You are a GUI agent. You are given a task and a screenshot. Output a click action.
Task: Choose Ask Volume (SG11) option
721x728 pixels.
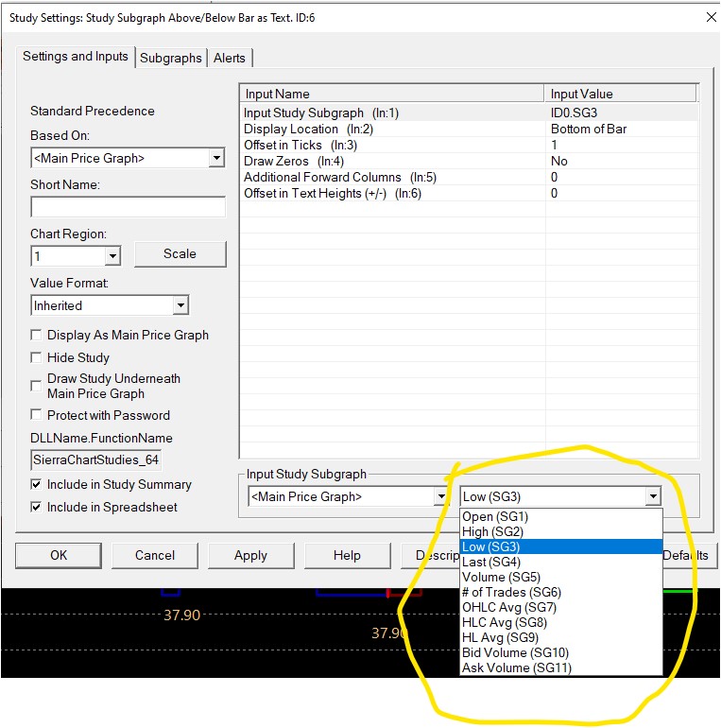(x=561, y=667)
